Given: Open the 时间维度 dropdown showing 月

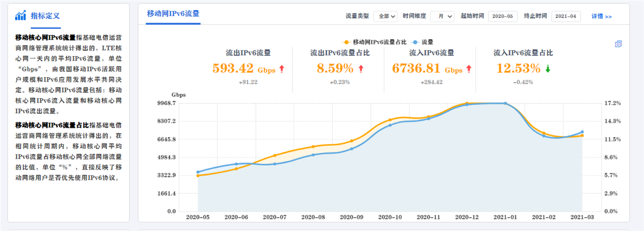Looking at the screenshot, I should (442, 17).
